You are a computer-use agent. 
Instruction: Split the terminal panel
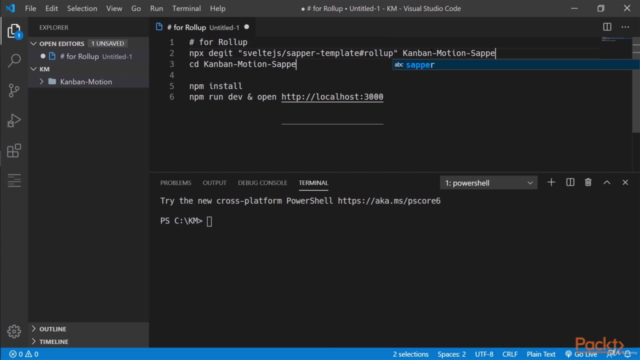coord(570,182)
